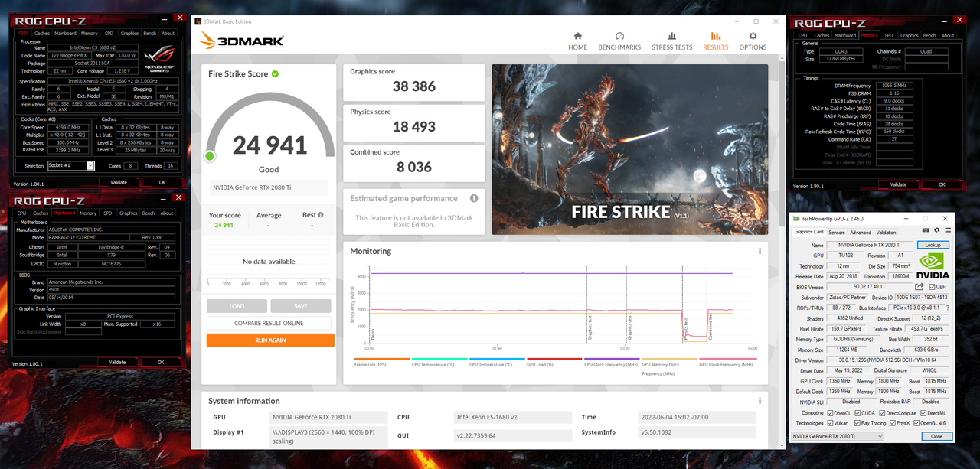Open the Socket #1 selection dropdown in CPU-Z

(x=70, y=165)
